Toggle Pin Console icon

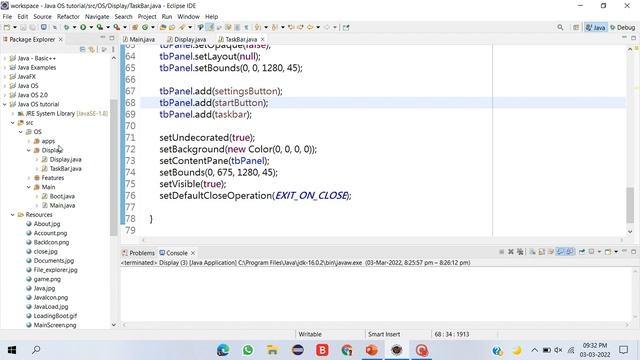pyautogui.click(x=582, y=252)
